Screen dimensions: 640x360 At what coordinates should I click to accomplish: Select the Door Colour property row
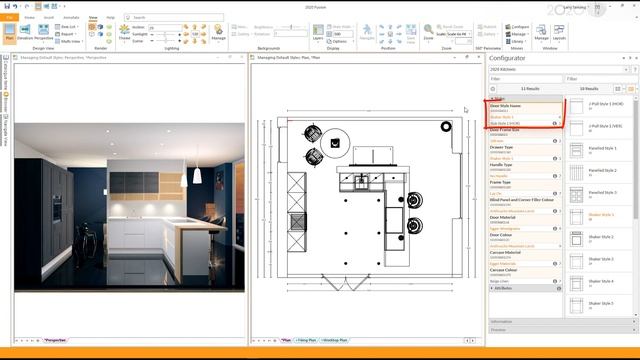click(x=525, y=240)
